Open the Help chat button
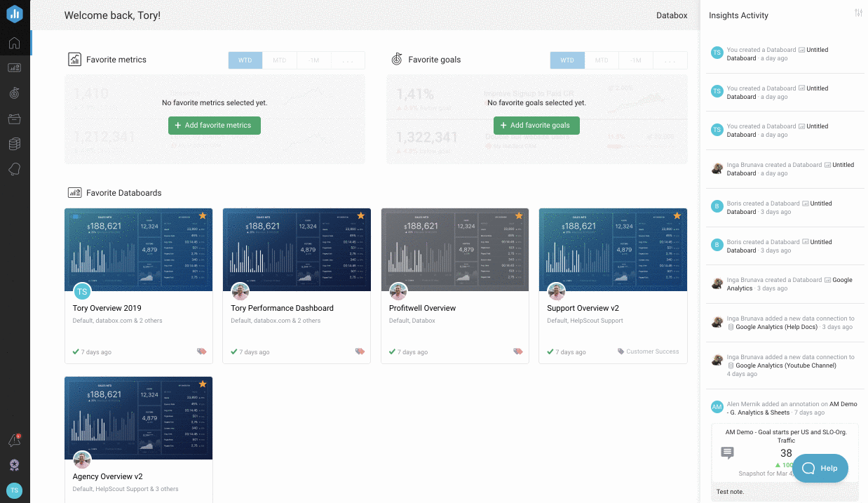The width and height of the screenshot is (868, 503). coord(820,468)
